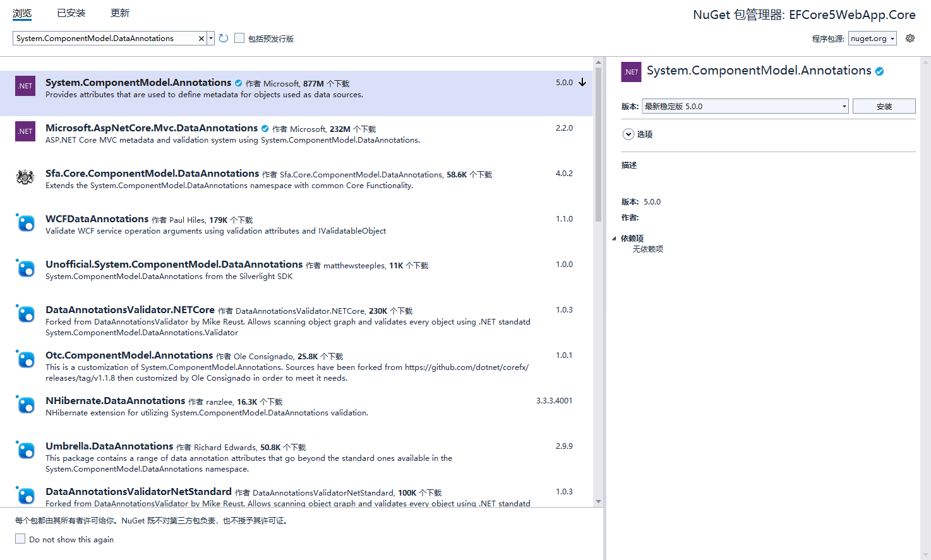Collapse the 依赖项 dependencies section

coord(614,239)
